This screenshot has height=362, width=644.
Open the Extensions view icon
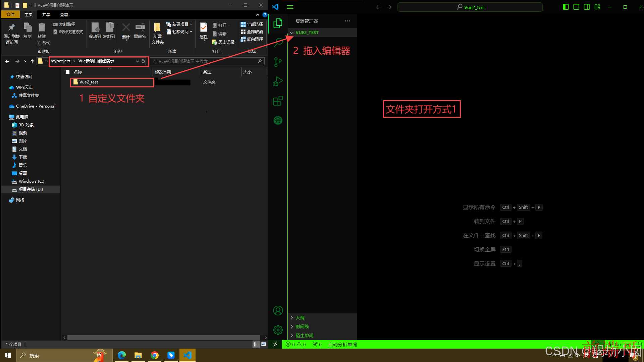pos(278,101)
